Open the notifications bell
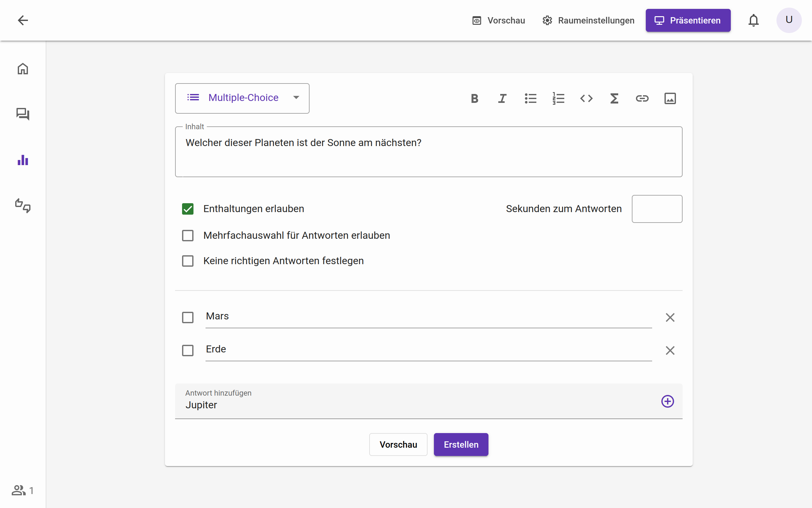The image size is (812, 508). pos(753,21)
